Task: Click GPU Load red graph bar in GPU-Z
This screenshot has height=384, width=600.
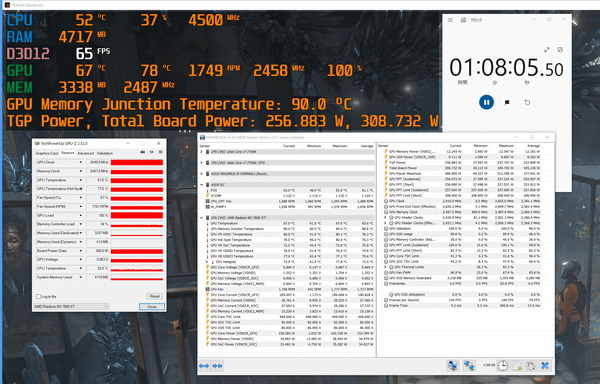Action: pyautogui.click(x=137, y=215)
